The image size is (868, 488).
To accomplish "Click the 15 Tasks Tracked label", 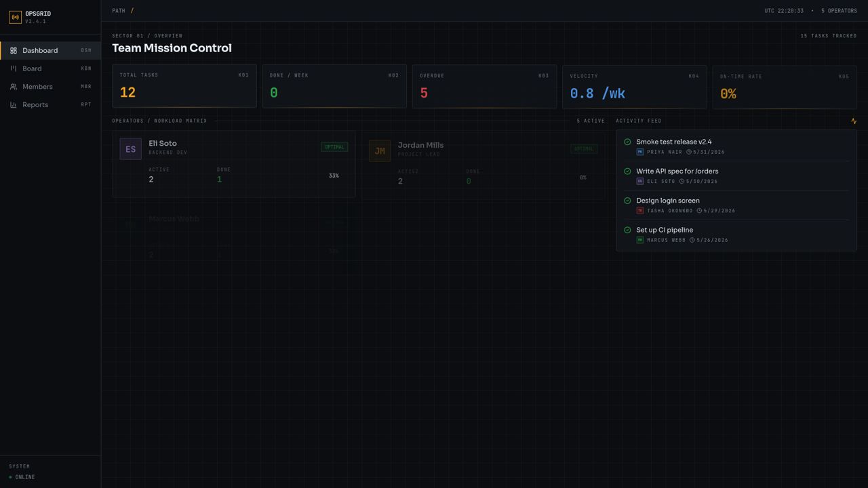I will tap(829, 36).
